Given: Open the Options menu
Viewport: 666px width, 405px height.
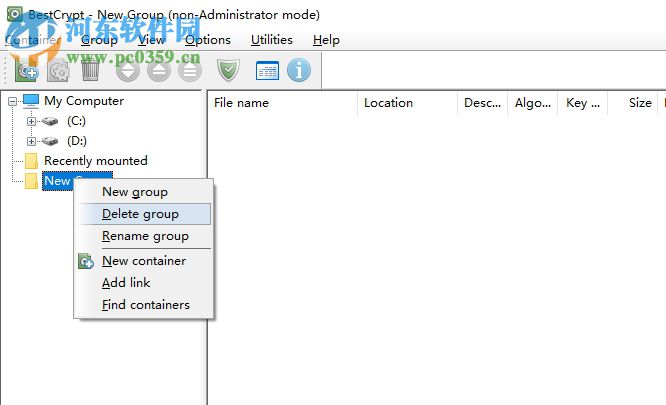Looking at the screenshot, I should [208, 40].
